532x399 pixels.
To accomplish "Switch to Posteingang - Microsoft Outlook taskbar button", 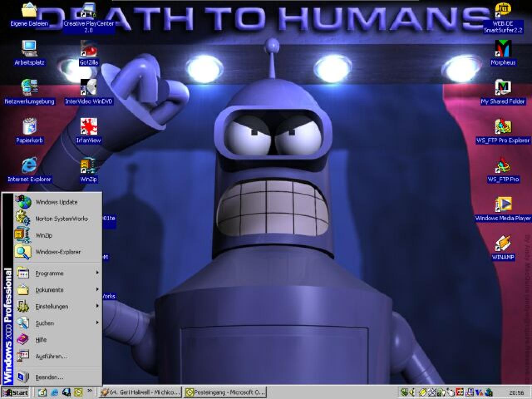I will click(x=225, y=392).
